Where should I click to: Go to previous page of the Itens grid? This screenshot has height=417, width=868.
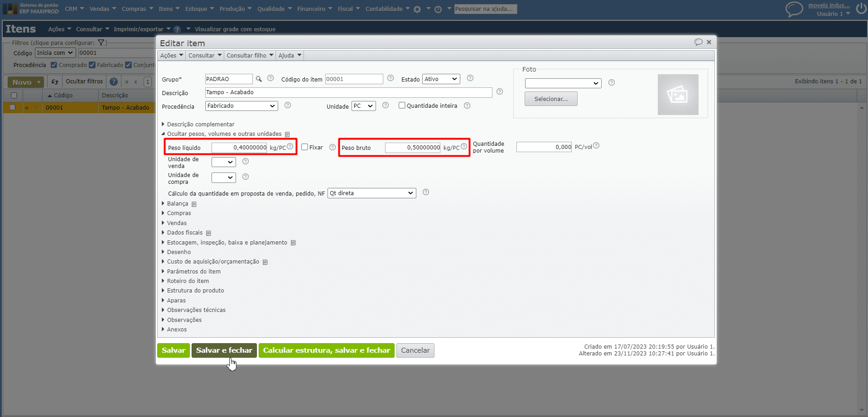(x=135, y=82)
